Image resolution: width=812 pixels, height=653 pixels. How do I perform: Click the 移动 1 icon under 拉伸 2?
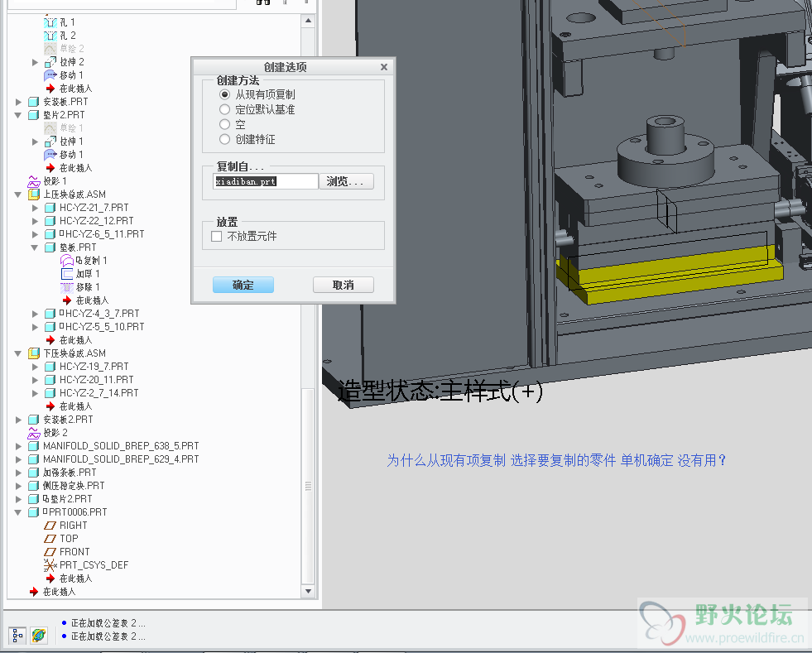pos(50,75)
